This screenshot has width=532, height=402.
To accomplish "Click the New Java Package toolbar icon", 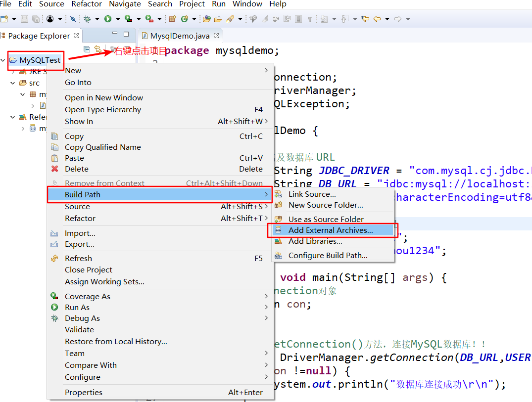I will coord(172,19).
